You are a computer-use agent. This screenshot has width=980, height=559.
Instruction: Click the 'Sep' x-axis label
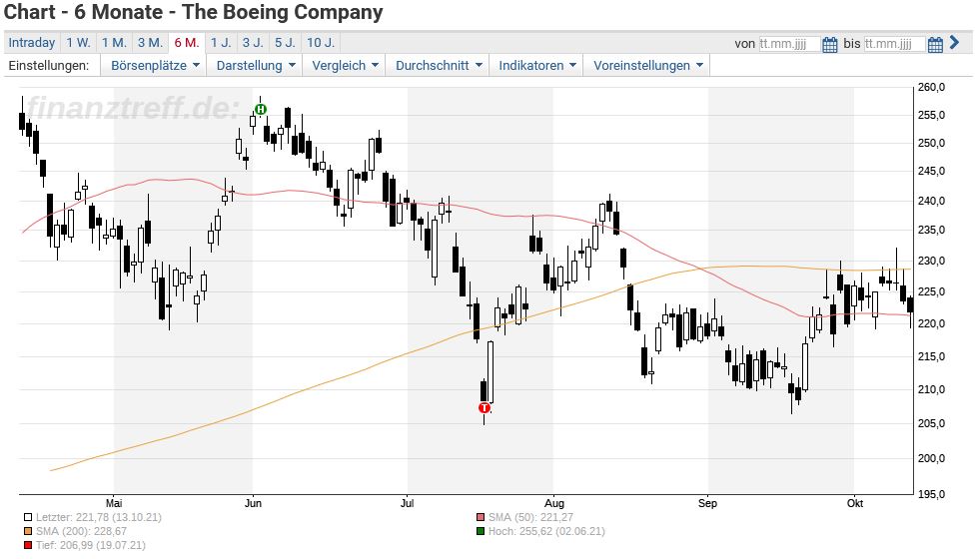(x=707, y=503)
